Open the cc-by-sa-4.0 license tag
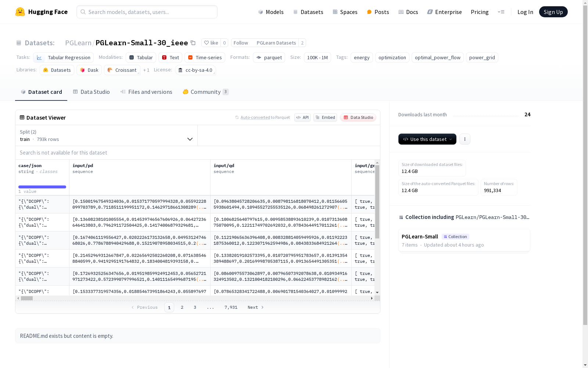The image size is (588, 368). click(195, 70)
